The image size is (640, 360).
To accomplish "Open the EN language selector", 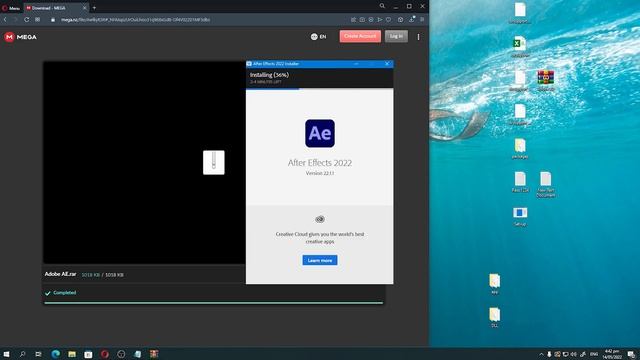I will (318, 37).
